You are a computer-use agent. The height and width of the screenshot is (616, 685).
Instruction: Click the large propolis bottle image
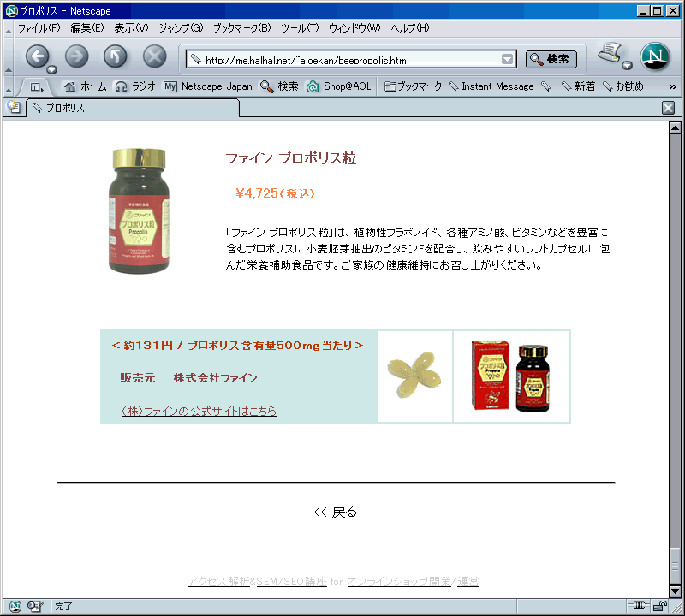pyautogui.click(x=139, y=210)
